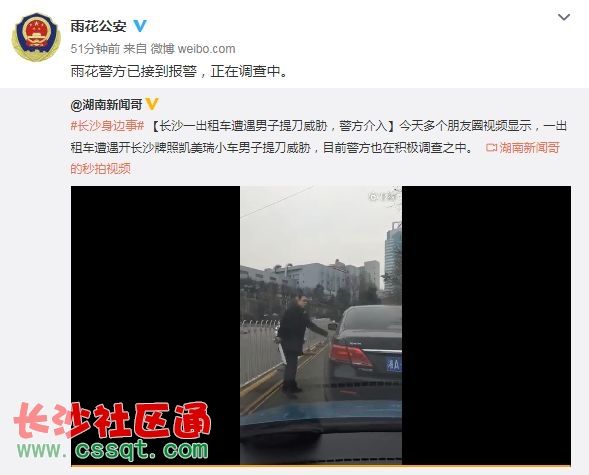Play the embedded taxi incident video
This screenshot has width=589, height=475.
coord(321,325)
